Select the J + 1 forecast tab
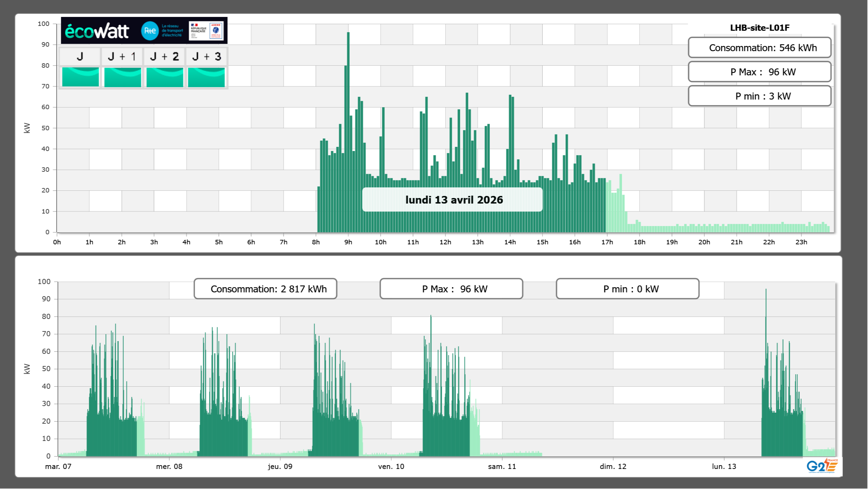 [122, 57]
